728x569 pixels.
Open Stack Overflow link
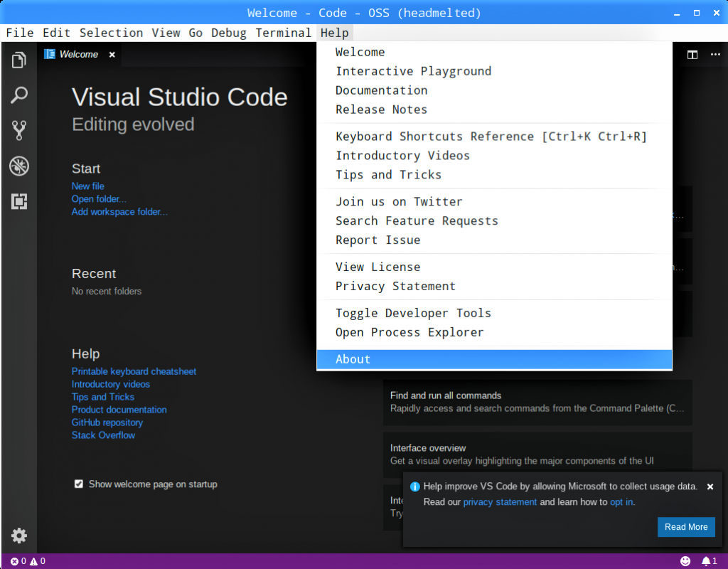[103, 435]
